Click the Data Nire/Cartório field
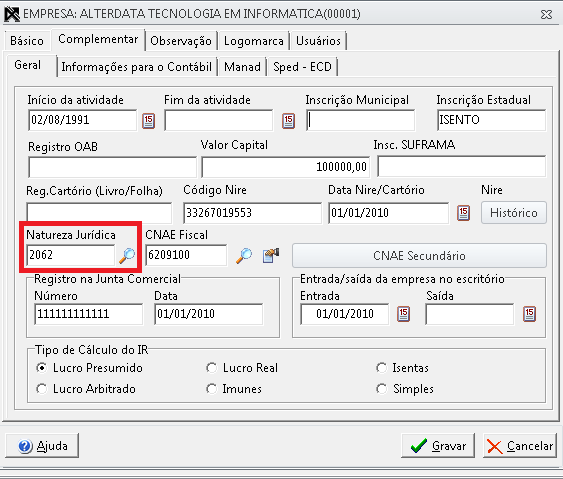 point(388,213)
